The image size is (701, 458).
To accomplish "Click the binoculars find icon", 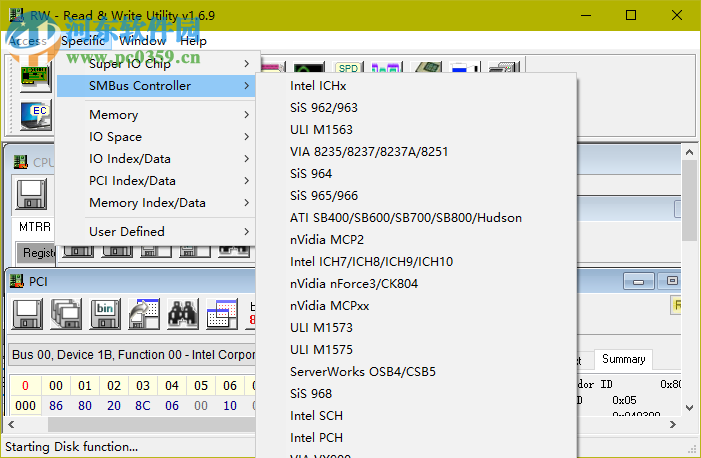I will click(182, 314).
